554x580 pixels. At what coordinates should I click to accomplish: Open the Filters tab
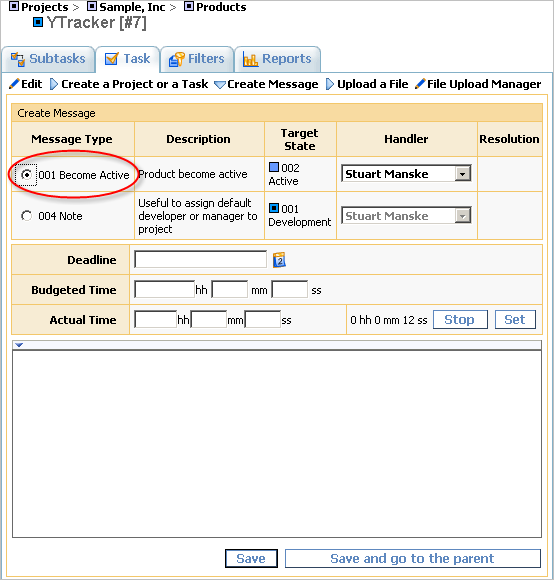tap(197, 59)
